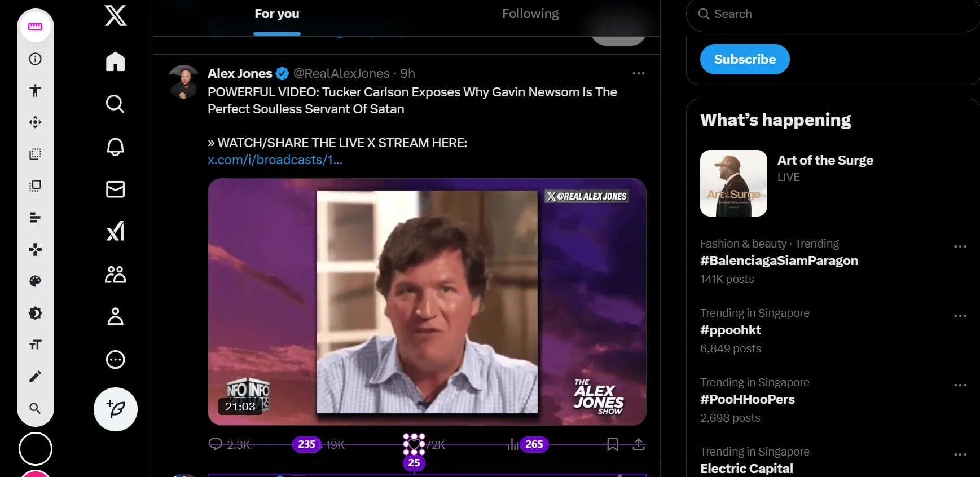Open the Grok icon in the sidebar
This screenshot has width=980, height=477.
coord(116,231)
